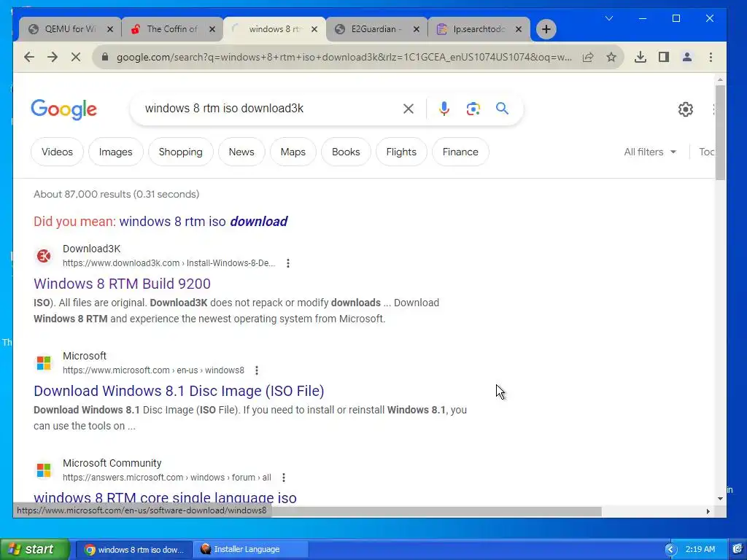Screen dimensions: 747x560
Task: Open Download Windows 8.1 Disc Image result
Action: click(179, 391)
